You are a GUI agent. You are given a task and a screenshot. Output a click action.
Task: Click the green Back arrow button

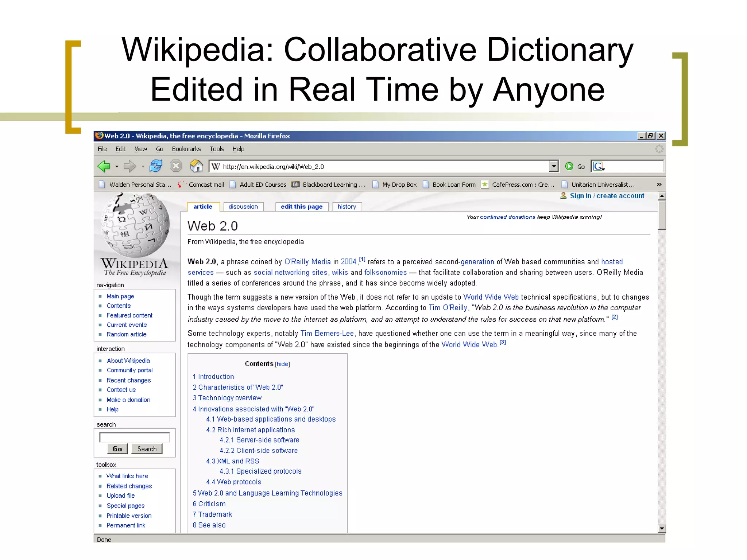(x=104, y=166)
